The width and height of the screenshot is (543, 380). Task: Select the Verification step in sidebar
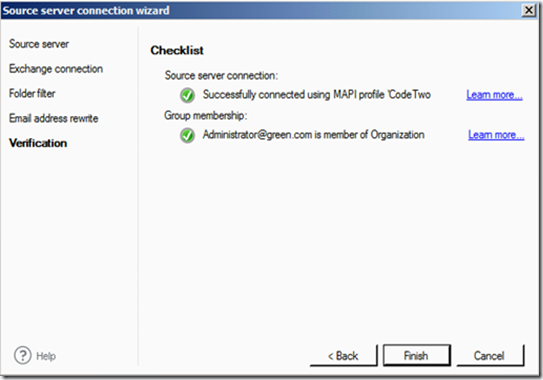point(38,143)
